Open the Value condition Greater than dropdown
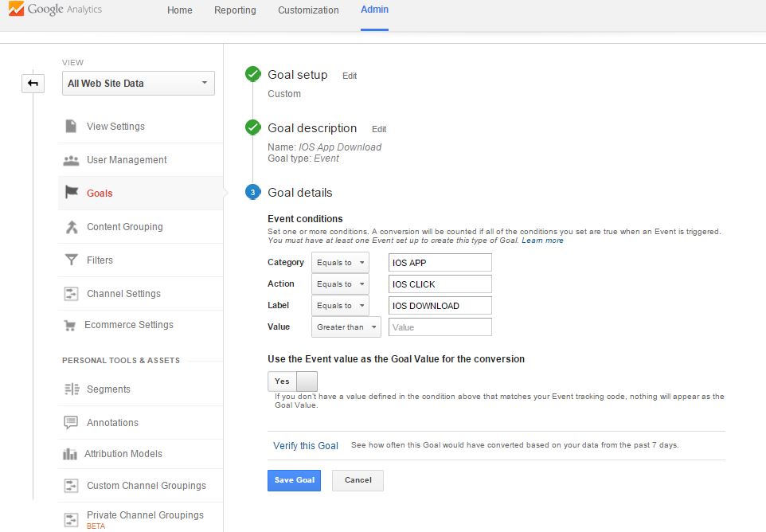Viewport: 766px width, 532px height. (346, 327)
